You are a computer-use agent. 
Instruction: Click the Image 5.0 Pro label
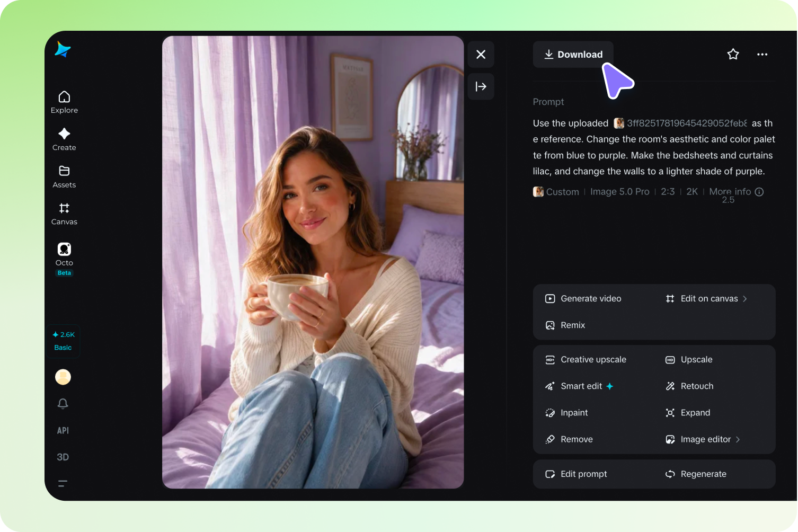619,192
